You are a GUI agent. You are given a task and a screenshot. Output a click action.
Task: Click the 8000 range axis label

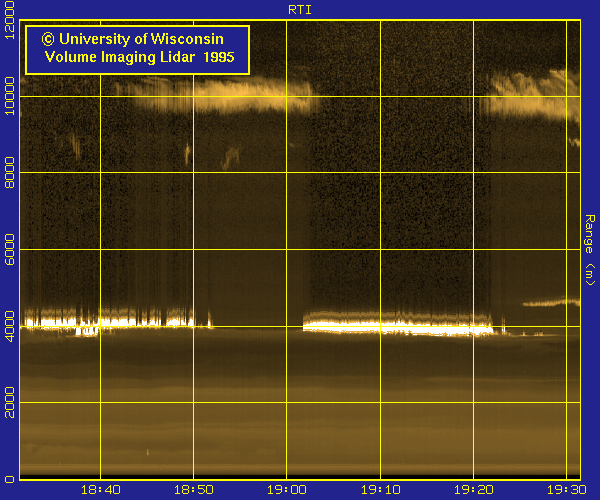tap(9, 173)
